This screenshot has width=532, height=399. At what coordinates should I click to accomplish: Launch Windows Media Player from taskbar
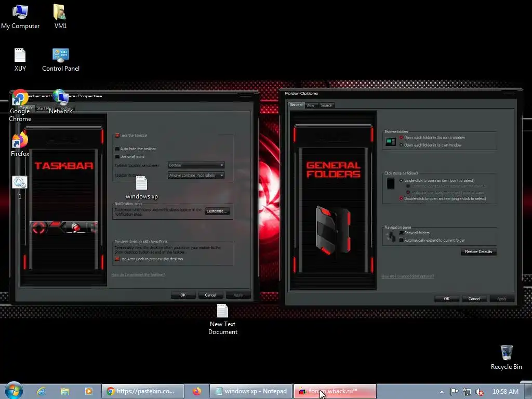coord(88,391)
